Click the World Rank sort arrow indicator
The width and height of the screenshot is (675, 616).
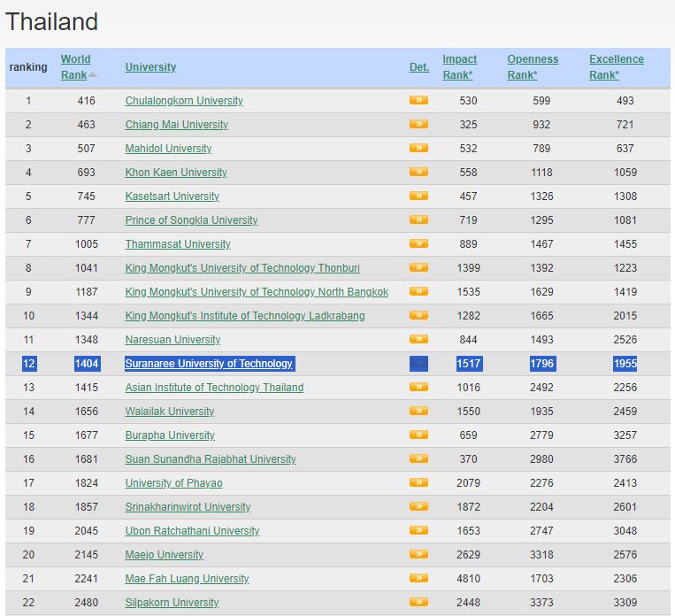[x=93, y=75]
